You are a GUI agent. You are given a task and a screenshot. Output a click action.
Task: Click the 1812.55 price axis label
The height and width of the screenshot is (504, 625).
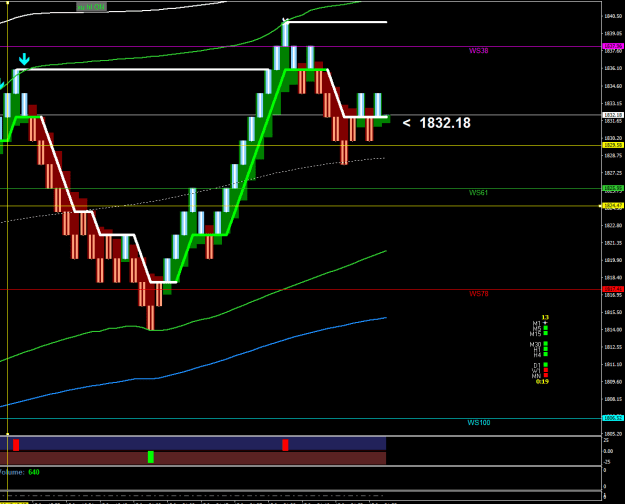coord(613,347)
